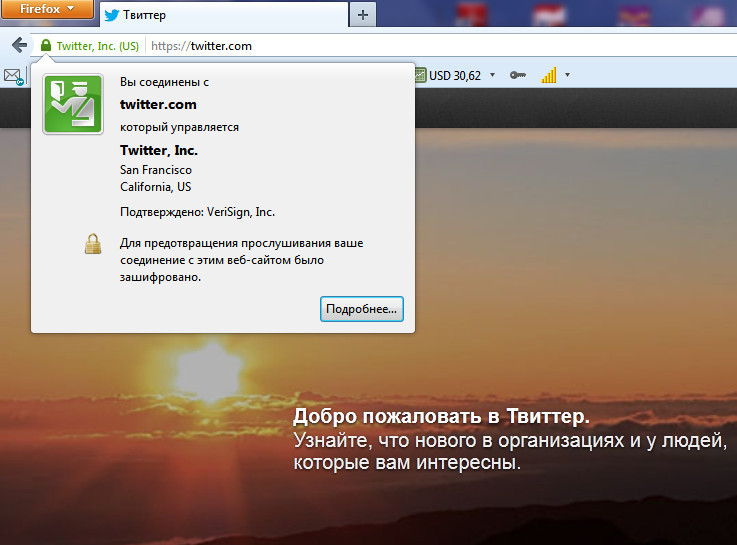Image resolution: width=737 pixels, height=545 pixels.
Task: Click the back navigation arrow
Action: (19, 45)
